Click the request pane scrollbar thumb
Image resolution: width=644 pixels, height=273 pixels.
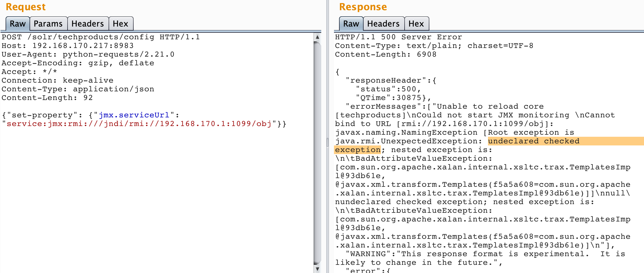coord(317,153)
